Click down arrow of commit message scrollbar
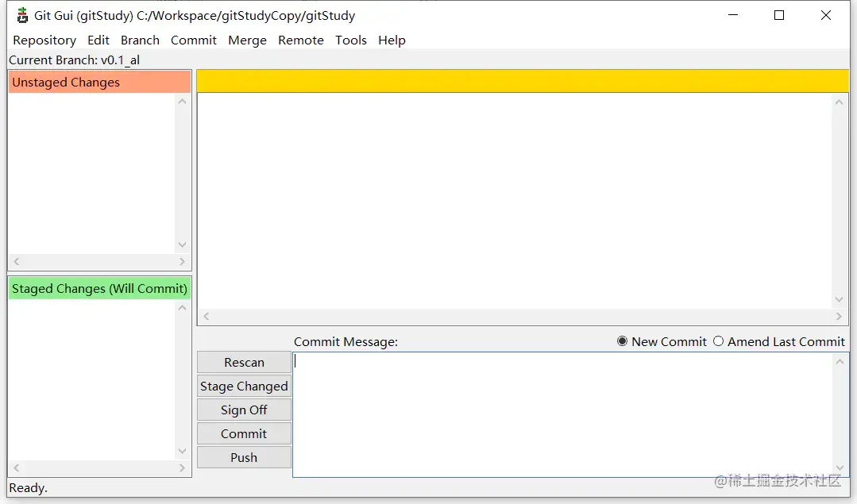Screen dimensions: 857x504 (x=840, y=468)
